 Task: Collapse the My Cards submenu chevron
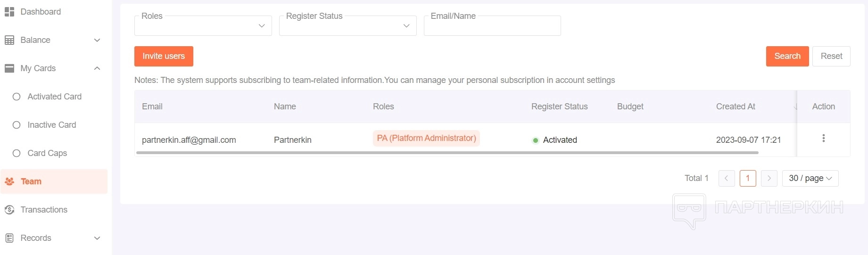click(x=97, y=68)
